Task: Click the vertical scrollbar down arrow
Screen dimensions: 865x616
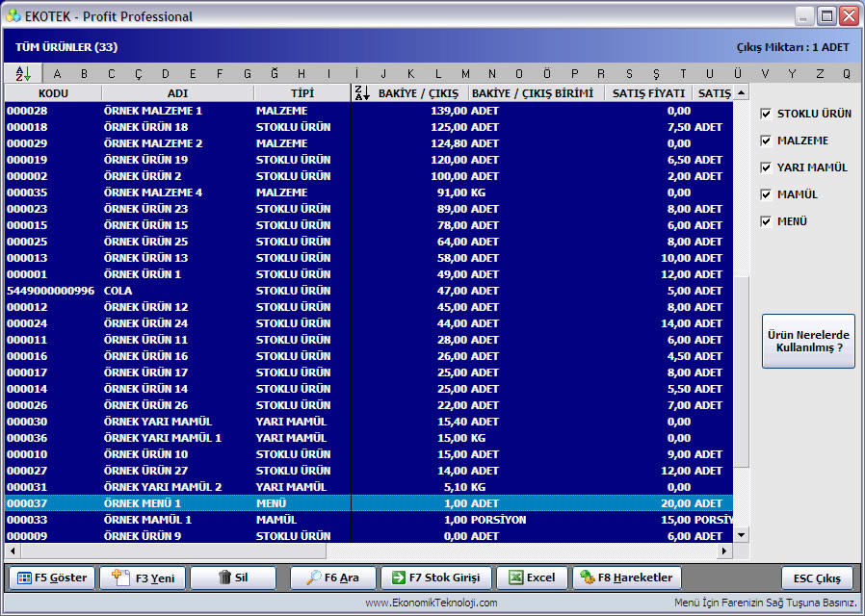Action: pos(741,534)
